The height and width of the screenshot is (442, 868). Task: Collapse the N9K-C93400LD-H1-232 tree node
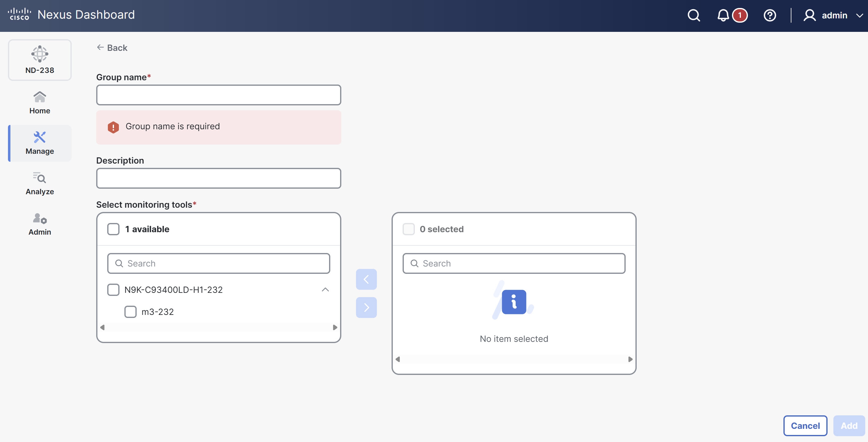[325, 289]
